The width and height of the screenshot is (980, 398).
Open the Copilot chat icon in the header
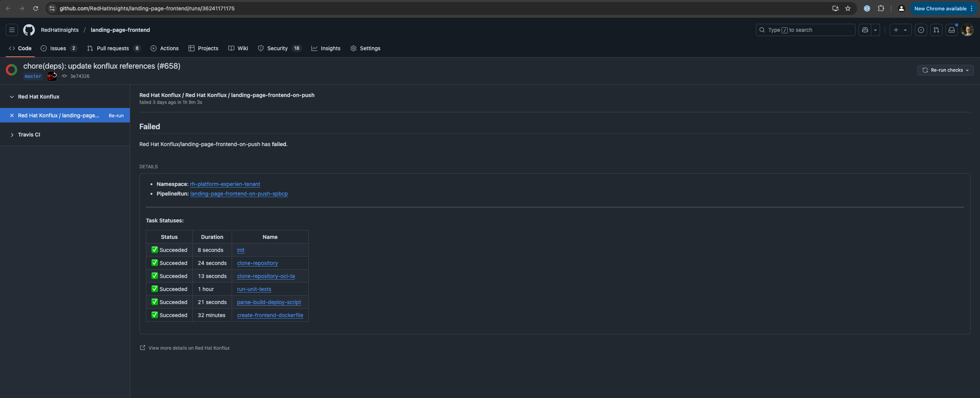(x=865, y=30)
